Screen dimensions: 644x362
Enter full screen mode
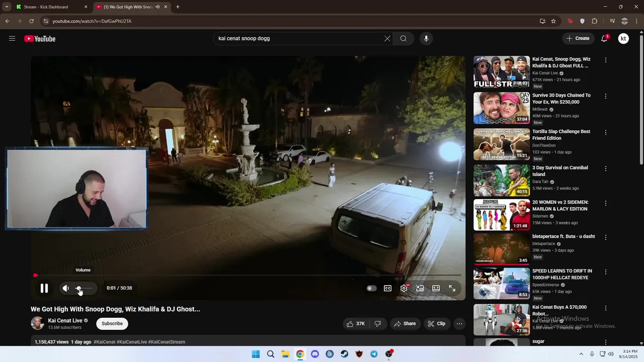pos(452,288)
